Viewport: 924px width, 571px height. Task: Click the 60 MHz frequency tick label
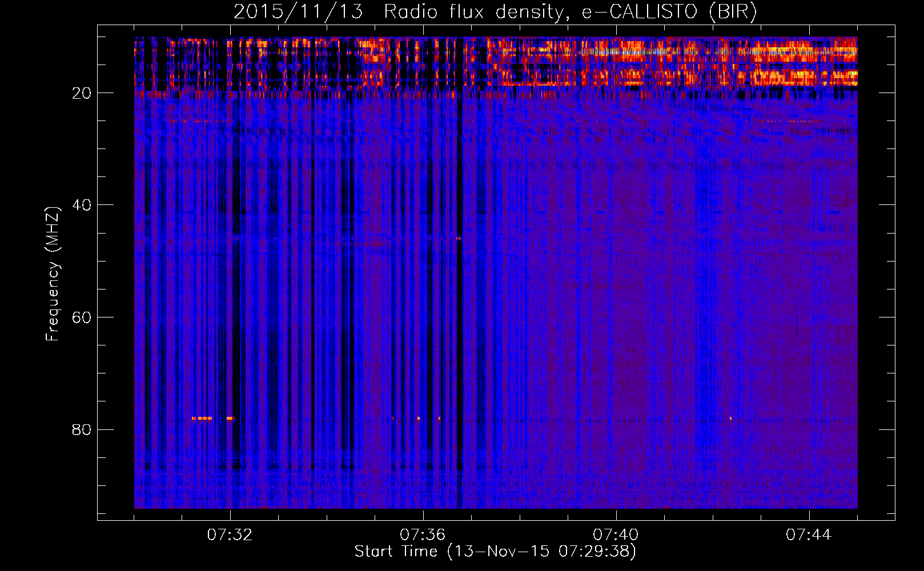82,317
